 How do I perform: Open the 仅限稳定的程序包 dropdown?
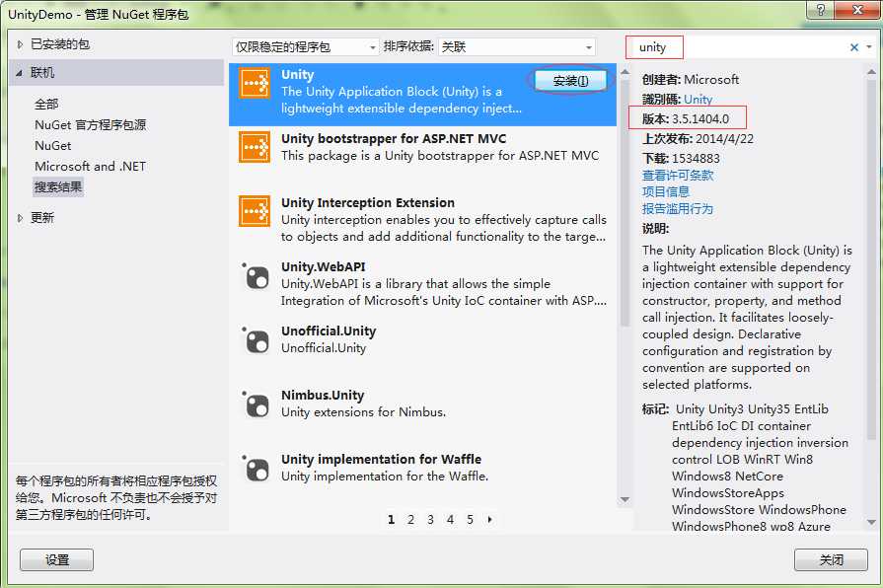click(305, 47)
